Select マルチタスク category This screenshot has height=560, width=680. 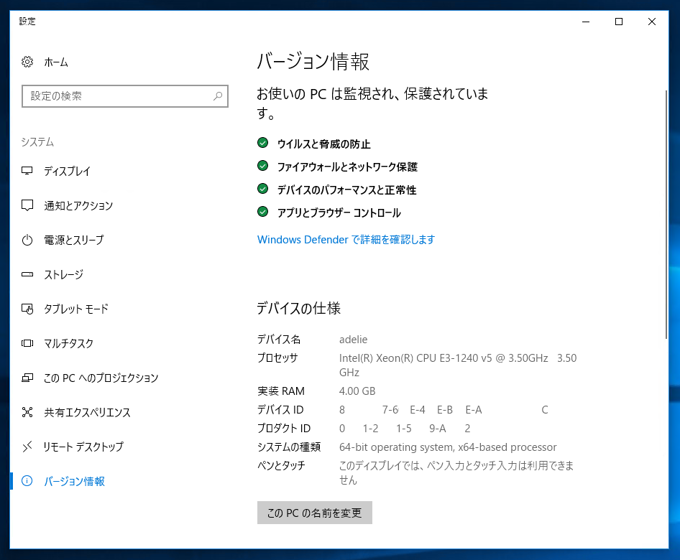tap(69, 344)
